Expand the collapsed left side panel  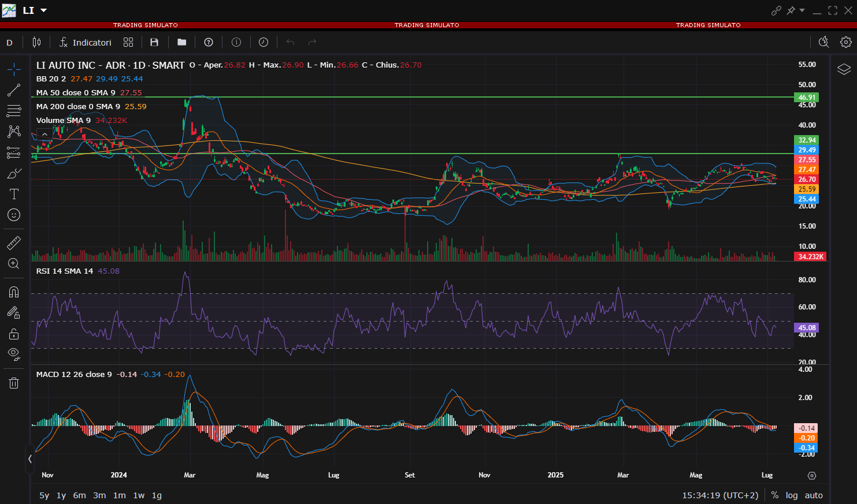29,459
